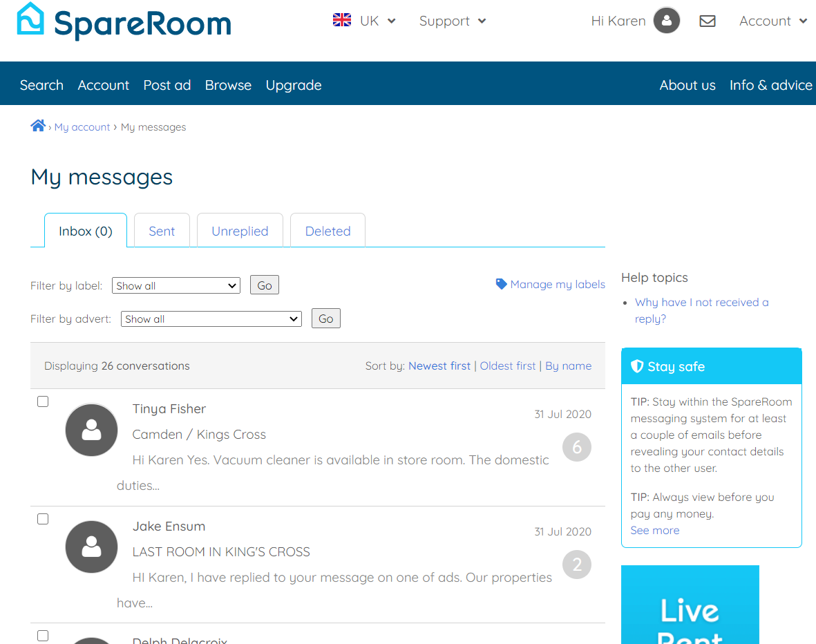Open Tinya Fisher's avatar
The image size is (816, 644).
coord(92,430)
